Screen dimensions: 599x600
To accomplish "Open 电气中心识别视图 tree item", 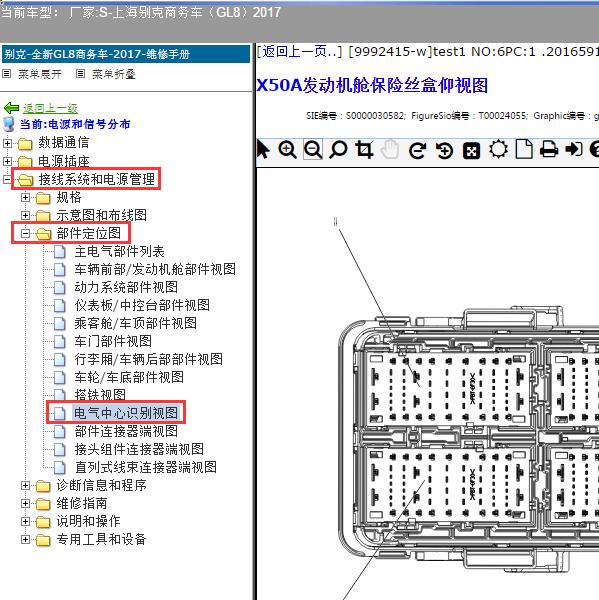I will click(126, 413).
